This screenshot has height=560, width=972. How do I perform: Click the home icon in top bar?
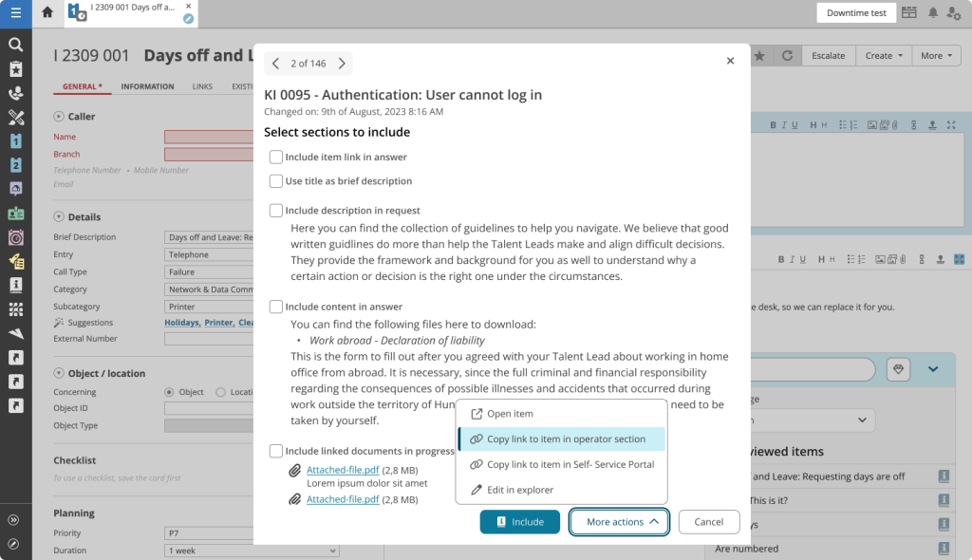[x=47, y=12]
